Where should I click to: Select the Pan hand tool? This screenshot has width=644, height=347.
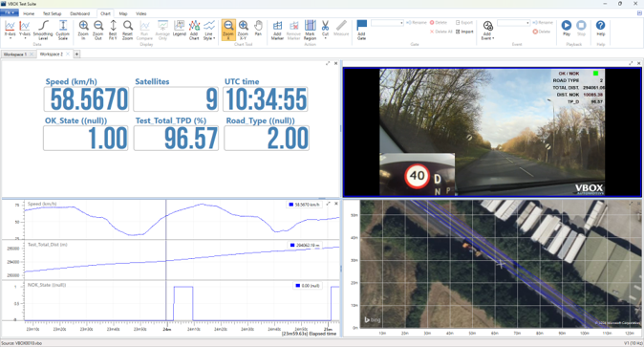pos(258,28)
